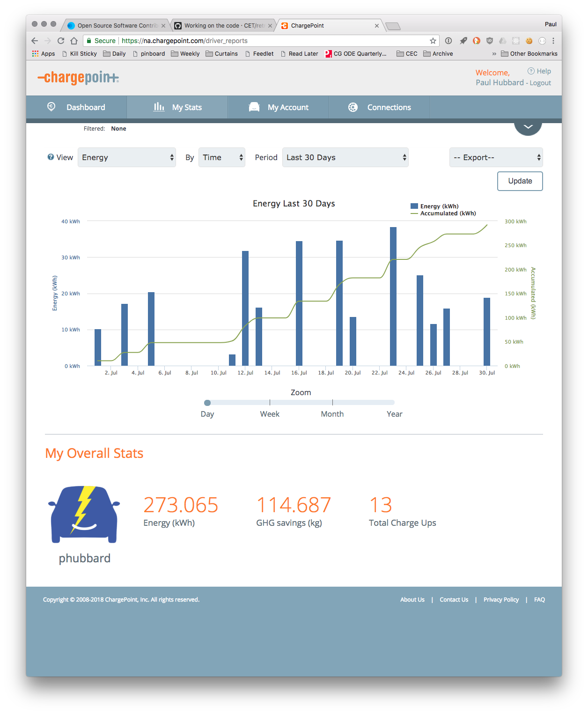Click the Dashboard map pin icon

pyautogui.click(x=51, y=107)
